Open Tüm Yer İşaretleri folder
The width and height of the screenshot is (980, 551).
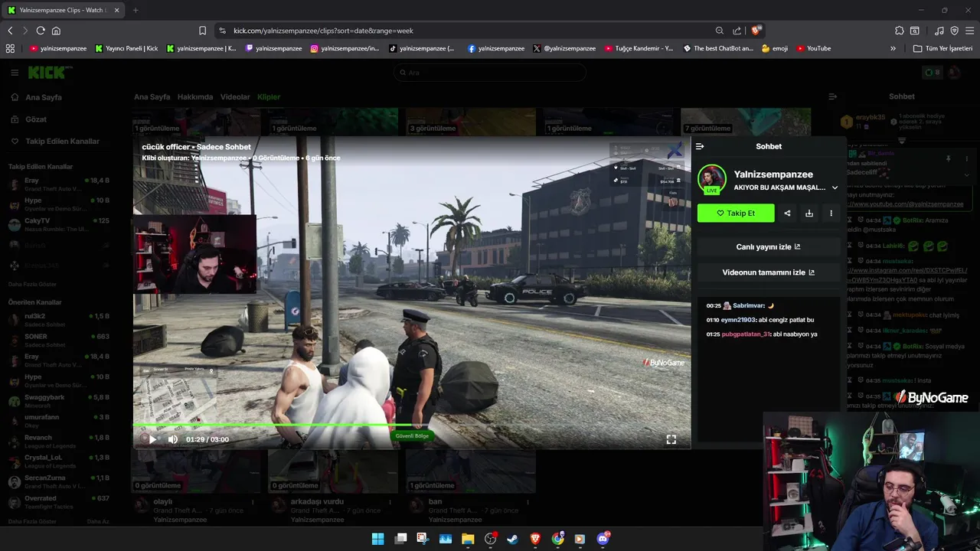pos(943,48)
